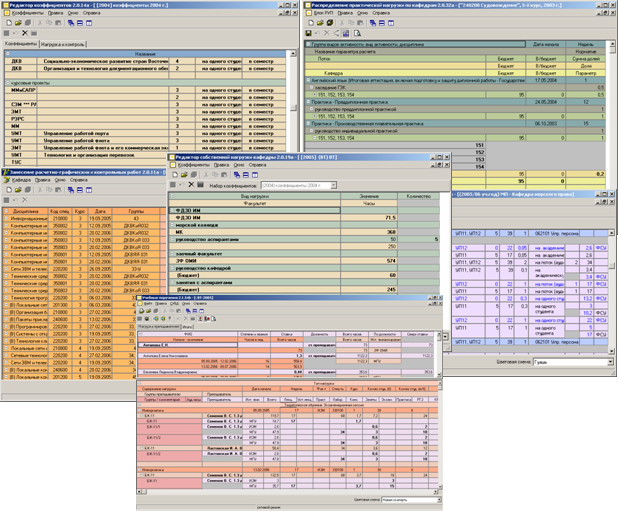Collapse the заочный факультет group
Screen dimensions: 618x511
click(172, 254)
